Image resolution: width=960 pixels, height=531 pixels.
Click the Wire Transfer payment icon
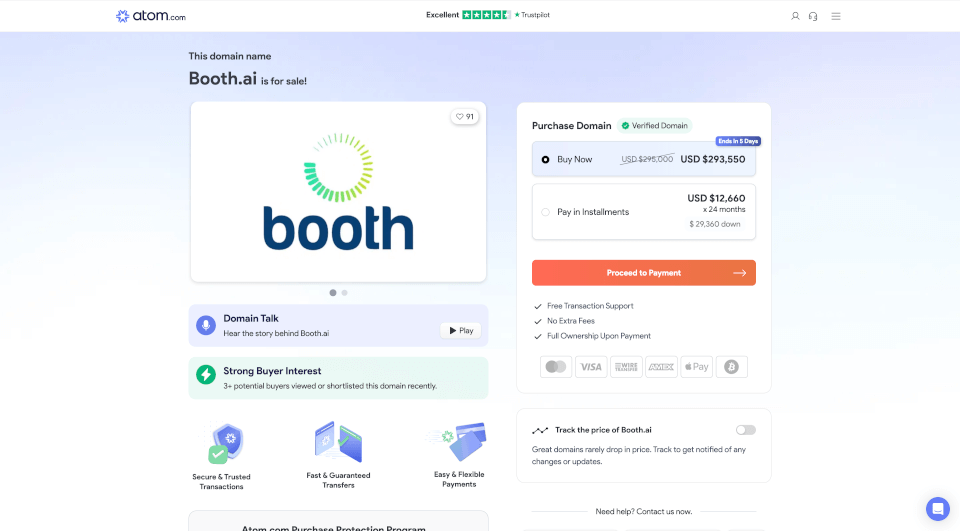(626, 367)
